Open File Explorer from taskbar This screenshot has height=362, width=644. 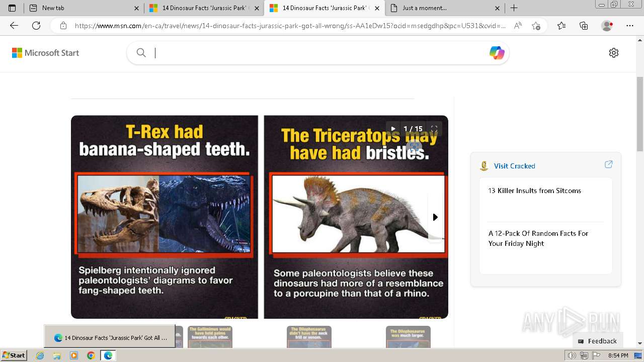click(x=57, y=355)
